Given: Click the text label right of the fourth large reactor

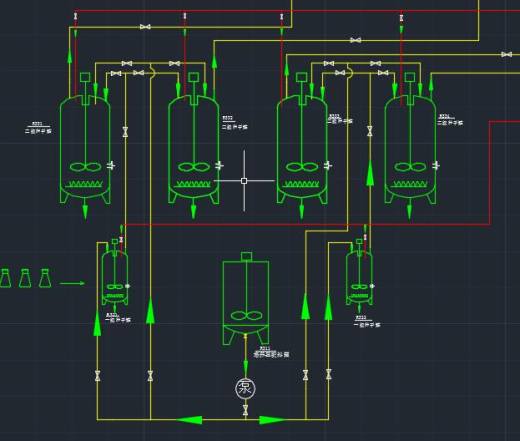Looking at the screenshot, I should [450, 120].
